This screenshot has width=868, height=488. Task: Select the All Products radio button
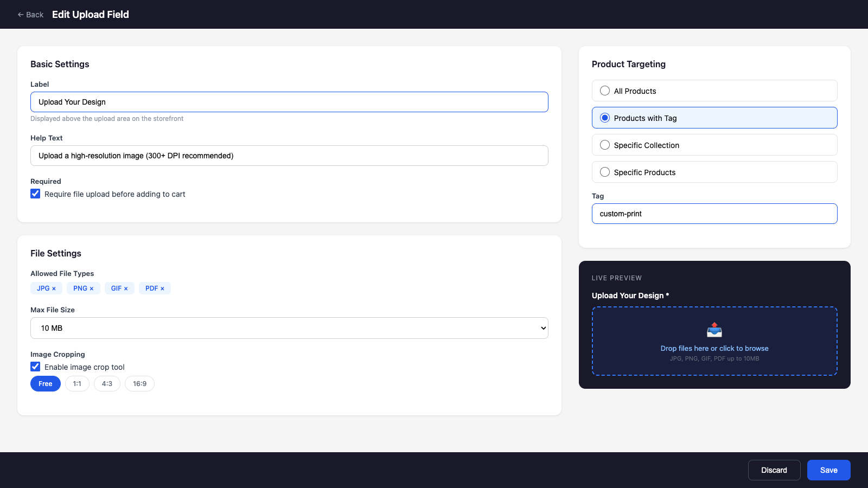point(604,91)
